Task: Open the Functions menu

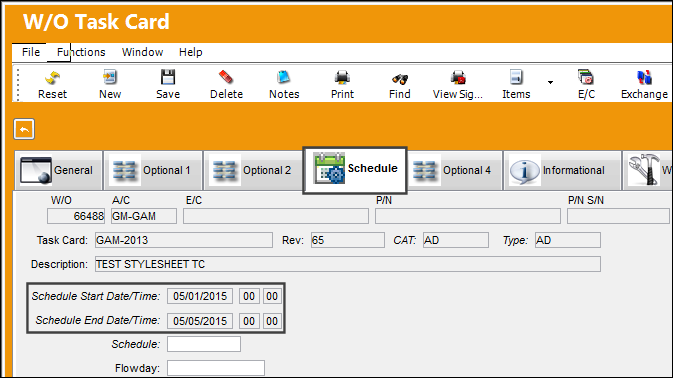Action: tap(81, 52)
